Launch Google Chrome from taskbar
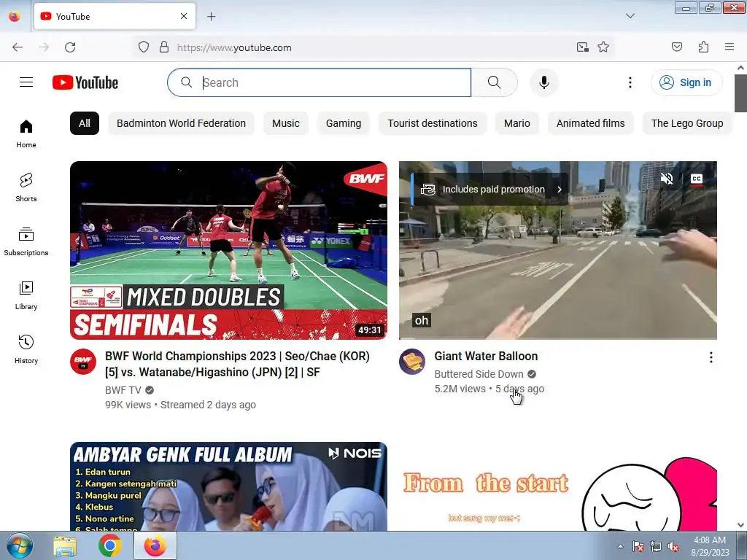 click(x=109, y=545)
